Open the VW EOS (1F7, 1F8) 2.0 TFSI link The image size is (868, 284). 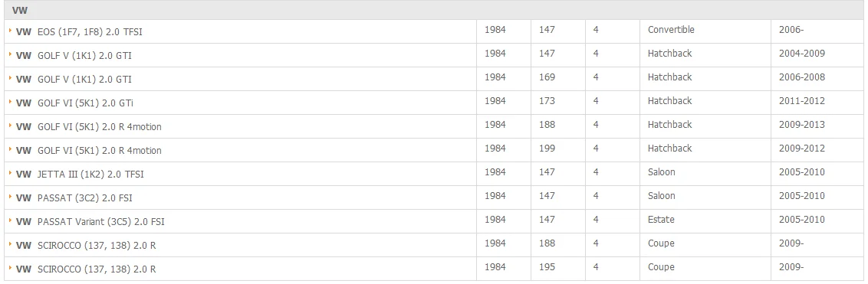[x=79, y=32]
